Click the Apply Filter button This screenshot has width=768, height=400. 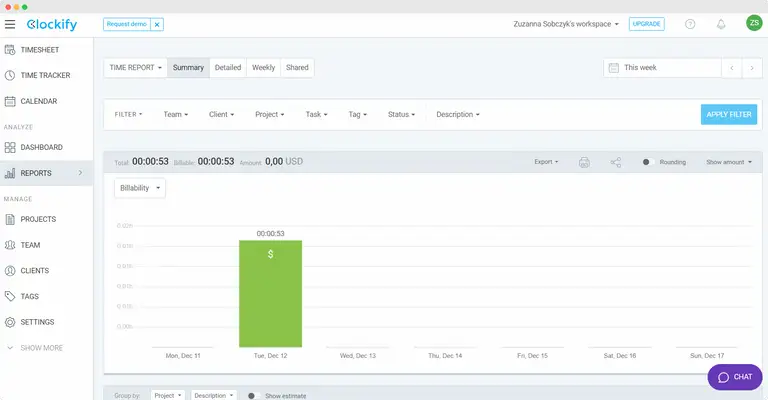click(x=728, y=114)
